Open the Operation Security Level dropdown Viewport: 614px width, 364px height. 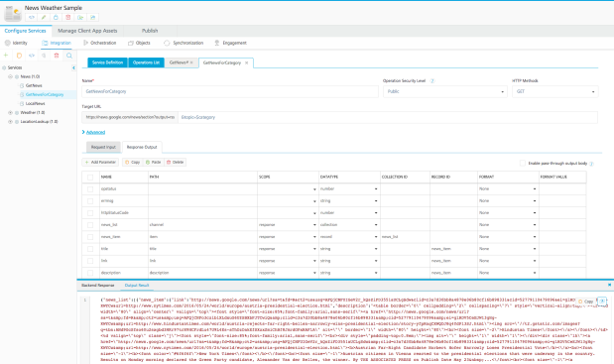tap(444, 91)
